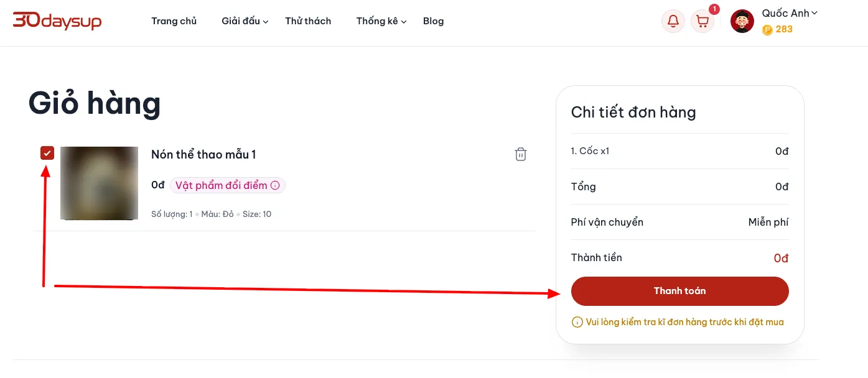Open the Blog menu item
This screenshot has height=378, width=868.
coord(433,21)
